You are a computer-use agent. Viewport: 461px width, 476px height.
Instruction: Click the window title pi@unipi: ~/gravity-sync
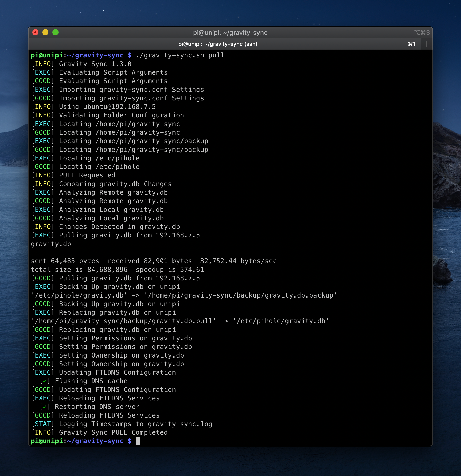(x=230, y=33)
